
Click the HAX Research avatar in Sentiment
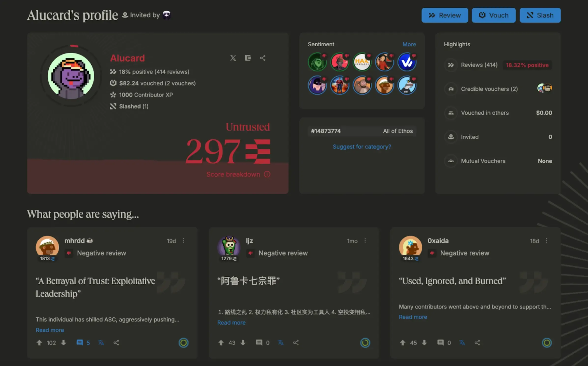click(362, 62)
